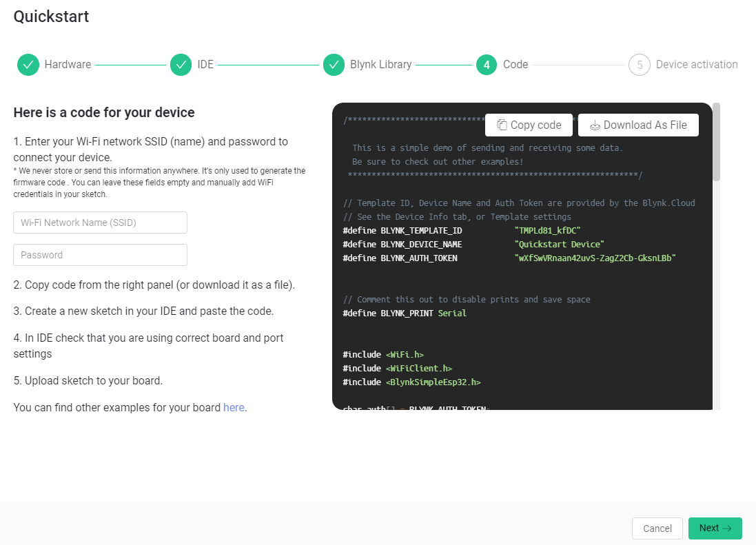The height and width of the screenshot is (545, 756).
Task: Click the 'Here is a code for your device' heading
Action: tap(104, 112)
